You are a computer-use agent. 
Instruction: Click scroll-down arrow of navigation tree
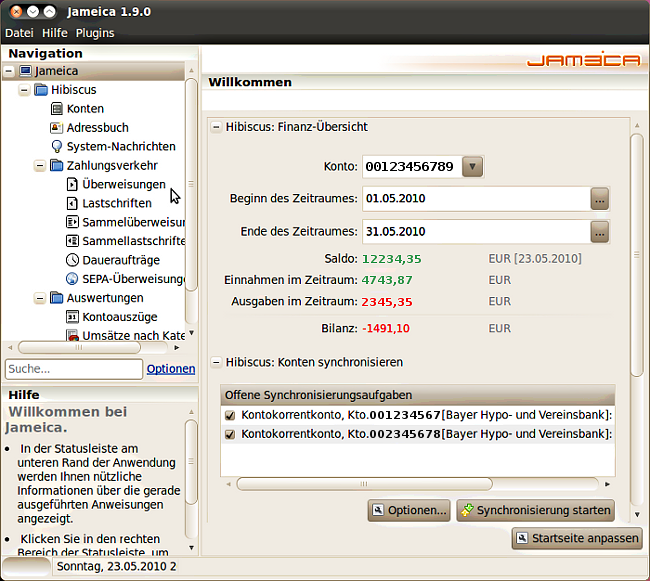(191, 333)
